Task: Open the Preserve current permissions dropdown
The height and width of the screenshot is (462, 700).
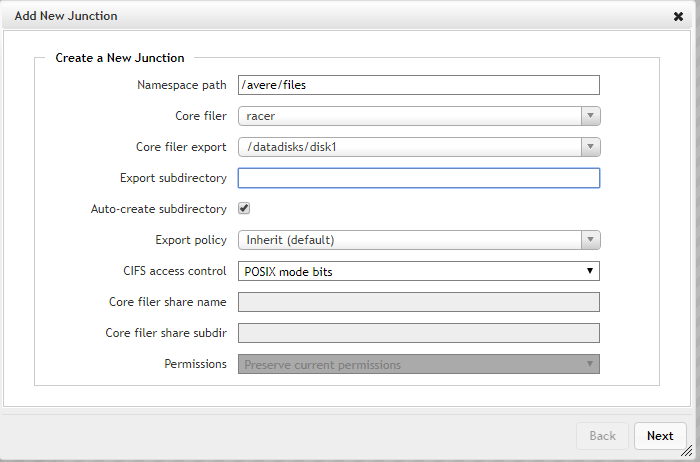Action: pos(410,364)
